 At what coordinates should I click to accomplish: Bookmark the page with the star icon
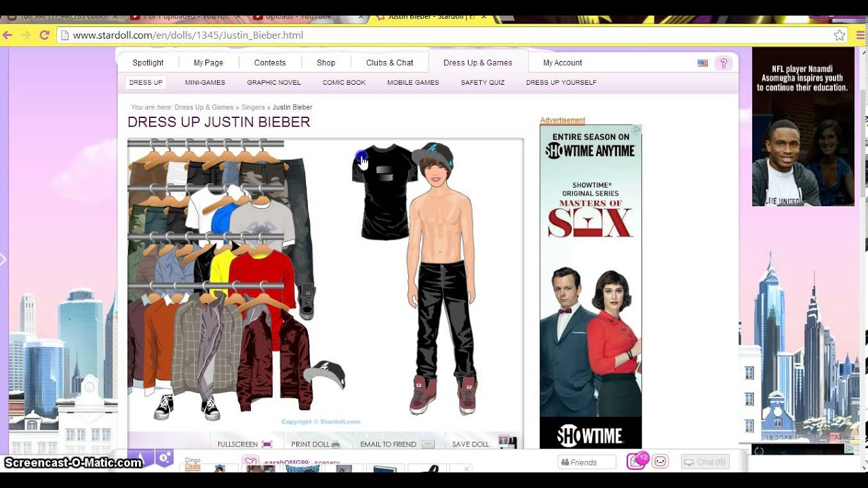(840, 35)
